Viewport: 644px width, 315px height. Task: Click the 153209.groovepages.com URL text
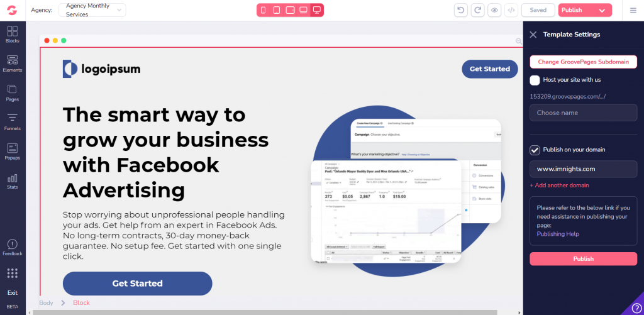click(x=568, y=97)
